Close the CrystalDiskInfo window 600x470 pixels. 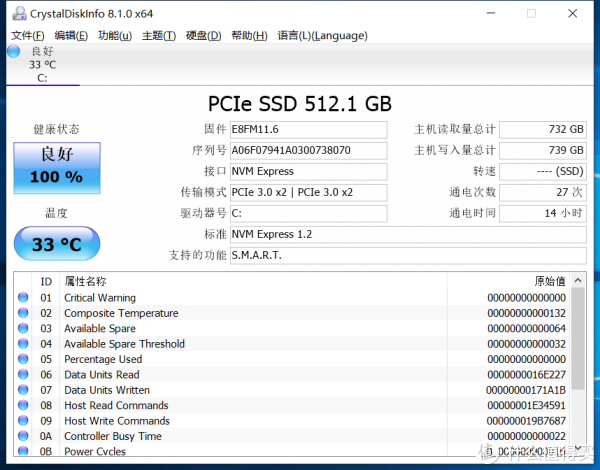pos(572,13)
